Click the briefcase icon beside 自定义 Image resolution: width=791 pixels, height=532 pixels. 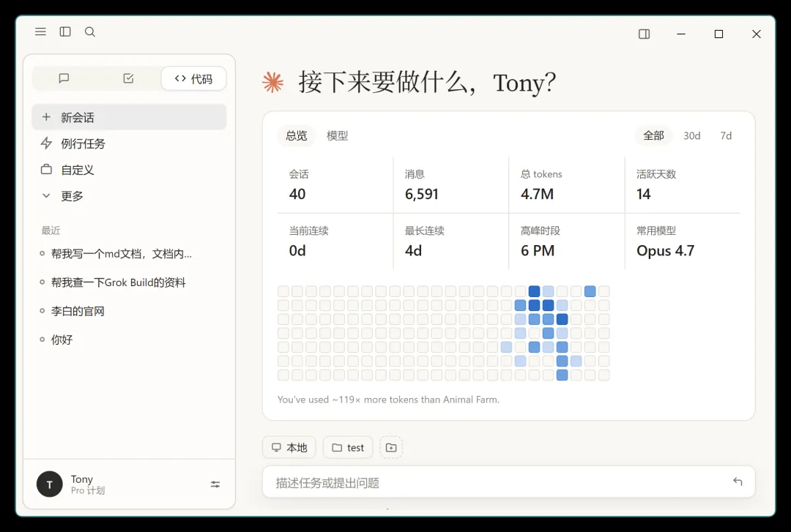pos(46,170)
